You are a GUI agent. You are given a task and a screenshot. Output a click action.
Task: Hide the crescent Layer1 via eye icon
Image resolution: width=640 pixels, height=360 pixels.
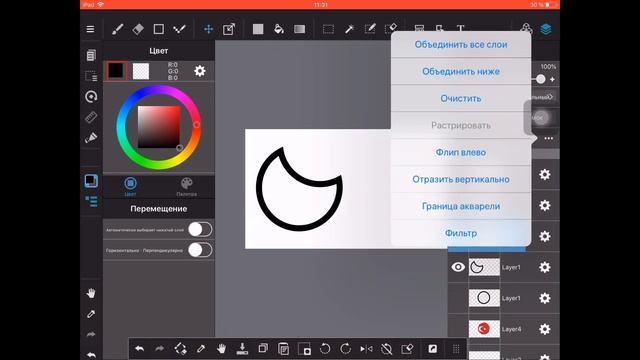[458, 267]
